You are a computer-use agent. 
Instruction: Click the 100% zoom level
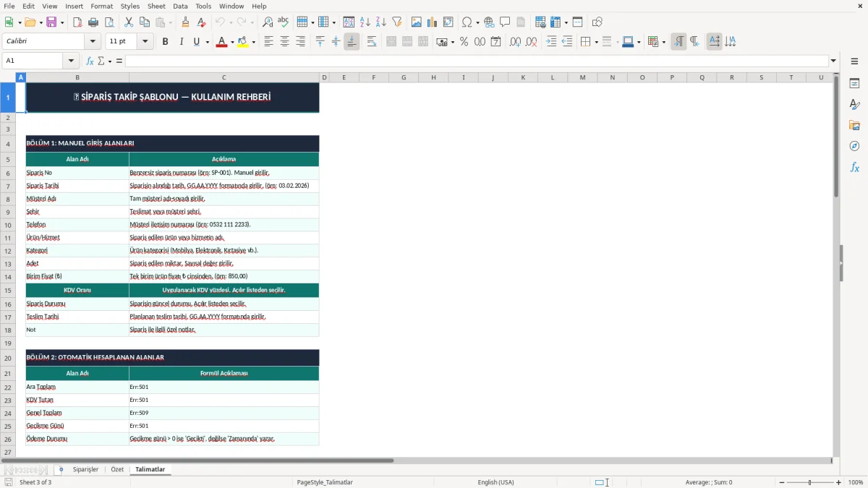coord(856,482)
